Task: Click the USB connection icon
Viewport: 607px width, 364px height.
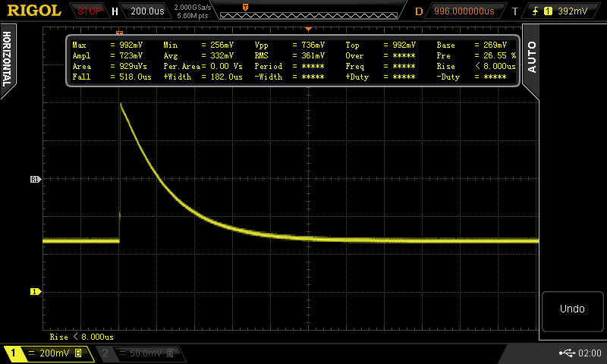Action: (567, 353)
